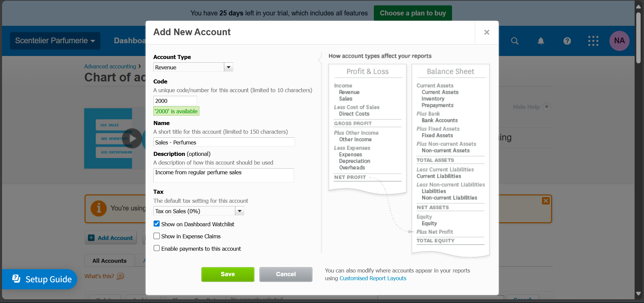Click the Depreciation entry
644x303 pixels.
coord(355,161)
